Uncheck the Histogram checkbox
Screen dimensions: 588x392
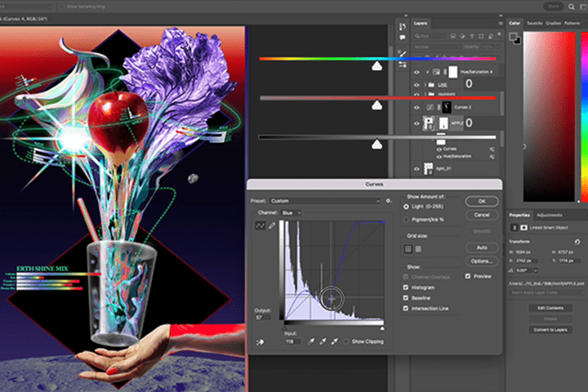(x=405, y=287)
